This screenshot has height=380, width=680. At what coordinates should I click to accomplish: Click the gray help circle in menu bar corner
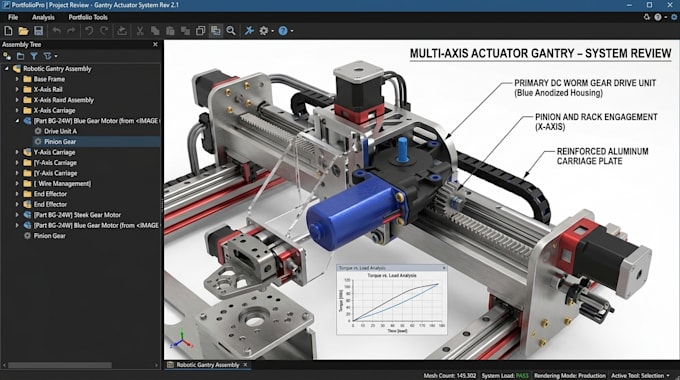pyautogui.click(x=658, y=17)
